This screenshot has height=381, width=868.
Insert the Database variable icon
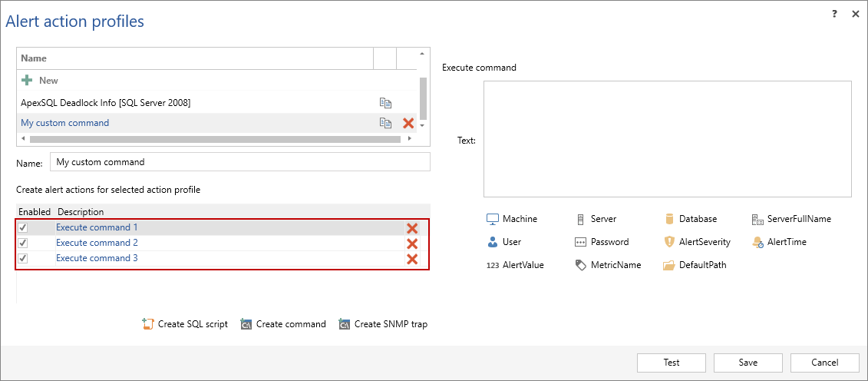point(670,219)
